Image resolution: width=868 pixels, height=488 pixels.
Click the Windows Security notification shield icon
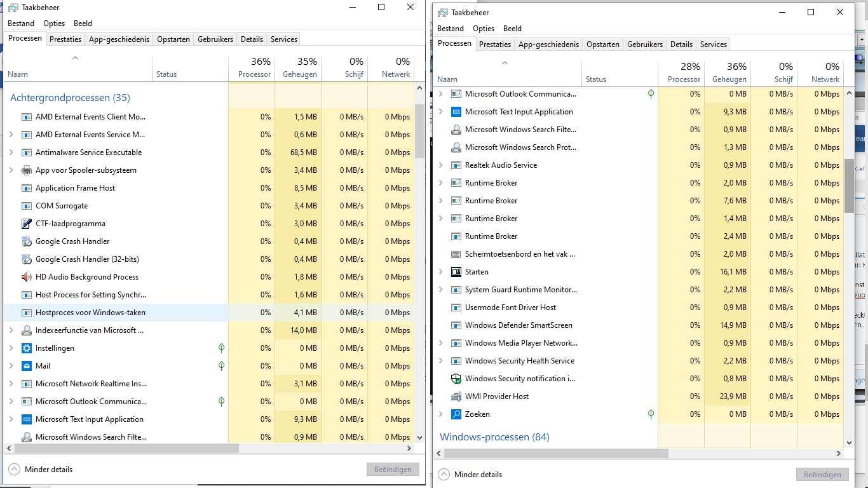click(x=456, y=379)
